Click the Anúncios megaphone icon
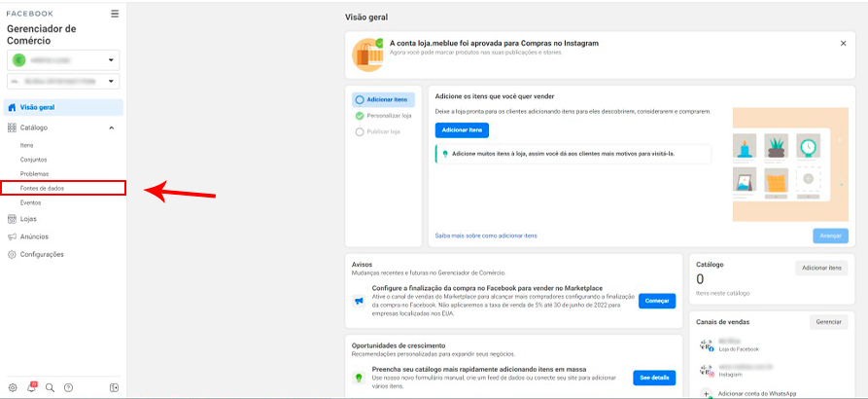This screenshot has height=399, width=868. click(12, 236)
